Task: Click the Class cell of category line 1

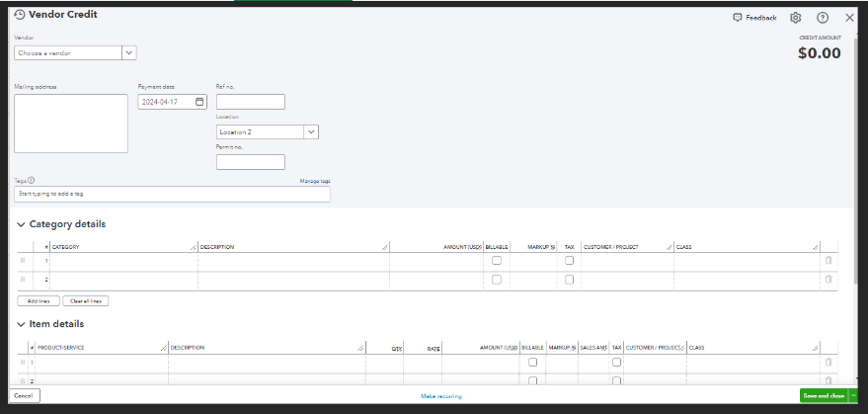Action: click(x=747, y=261)
